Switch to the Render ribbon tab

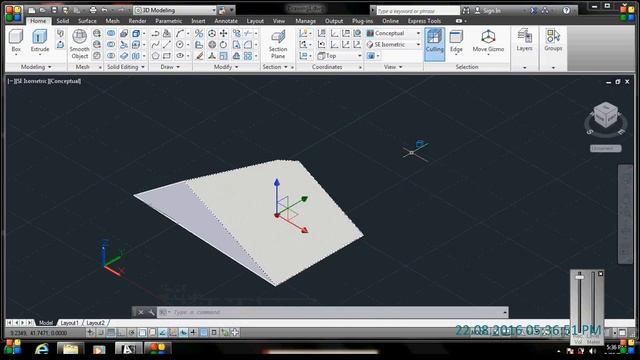pyautogui.click(x=137, y=21)
